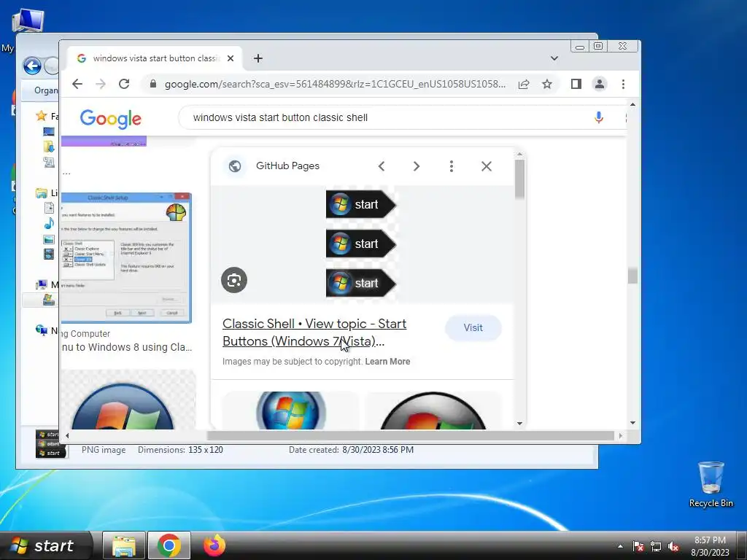Select the Music library icon in Explorer
The width and height of the screenshot is (747, 560).
pos(49,223)
